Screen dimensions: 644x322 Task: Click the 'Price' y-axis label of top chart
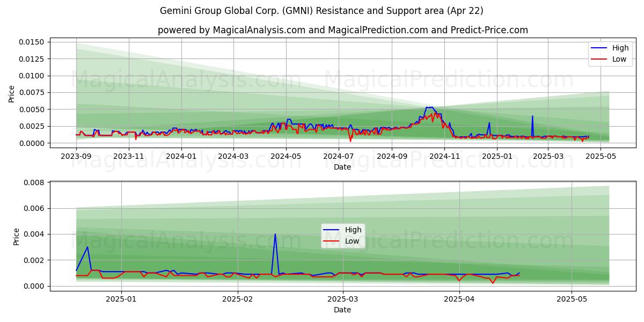coord(12,93)
